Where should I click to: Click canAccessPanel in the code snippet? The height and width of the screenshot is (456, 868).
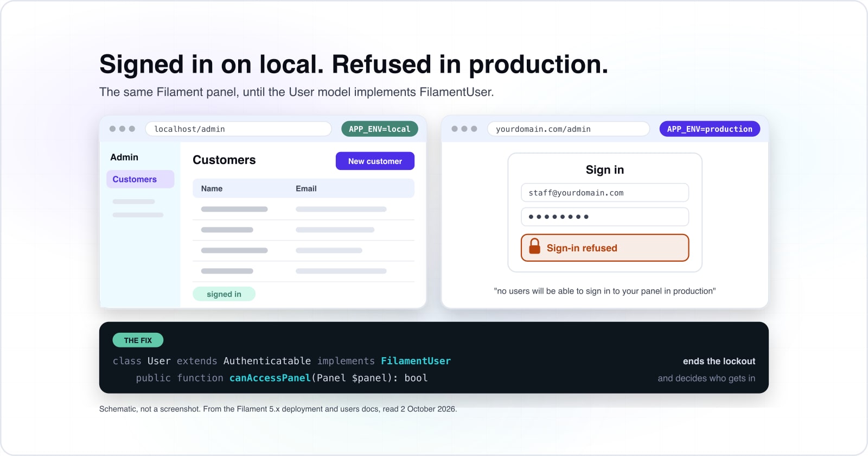(x=270, y=378)
